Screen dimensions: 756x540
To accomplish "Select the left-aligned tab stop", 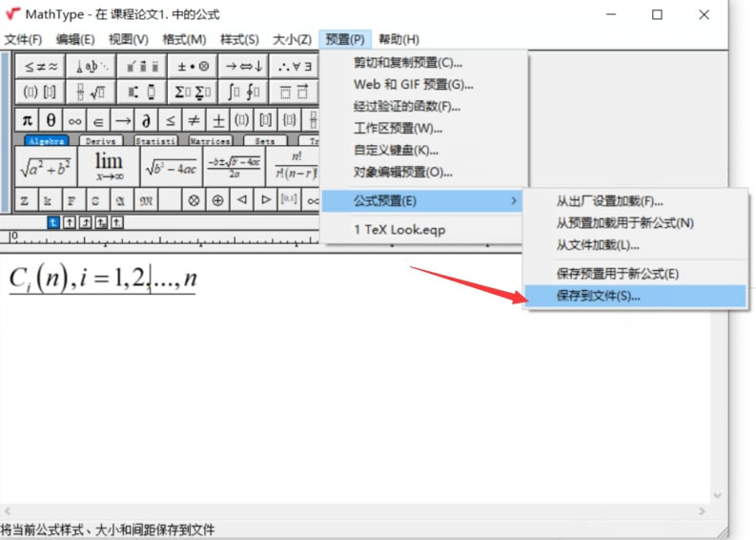I will coord(53,222).
